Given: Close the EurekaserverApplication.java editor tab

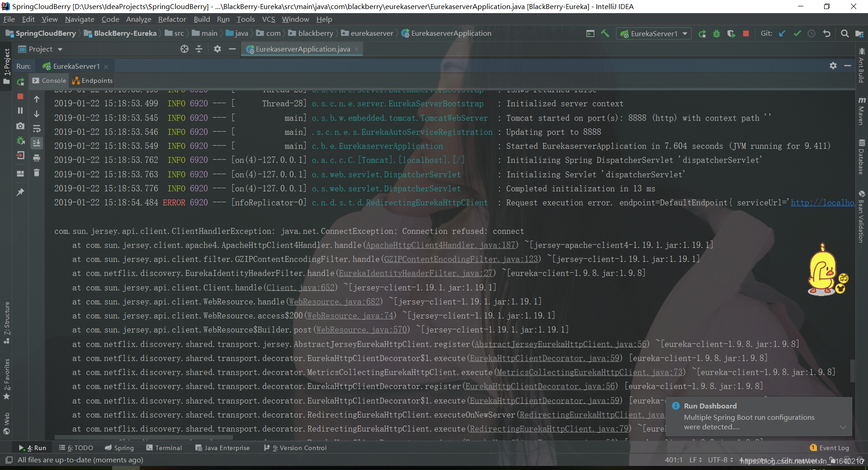Looking at the screenshot, I should tap(356, 49).
